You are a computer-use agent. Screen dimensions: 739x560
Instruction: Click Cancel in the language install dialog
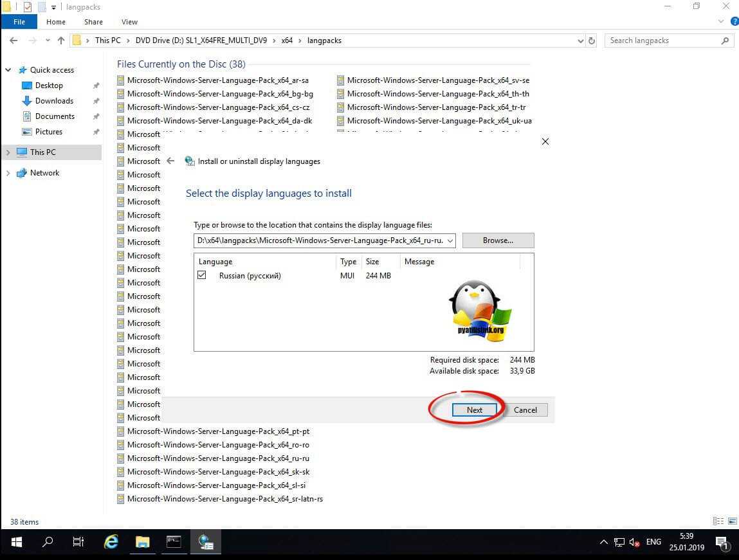(525, 410)
